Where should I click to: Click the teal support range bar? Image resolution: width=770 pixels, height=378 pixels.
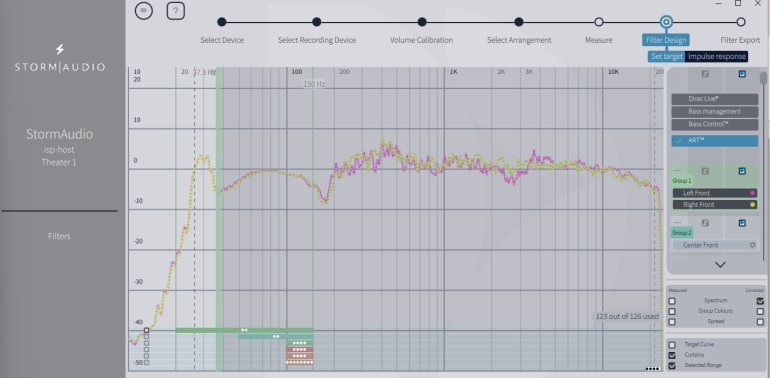coord(276,336)
